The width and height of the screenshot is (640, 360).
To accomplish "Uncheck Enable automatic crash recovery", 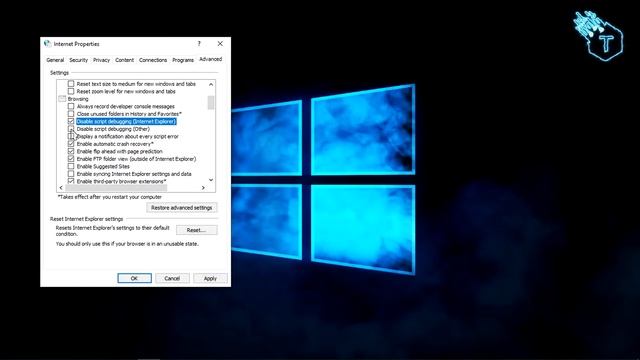I will tap(71, 144).
